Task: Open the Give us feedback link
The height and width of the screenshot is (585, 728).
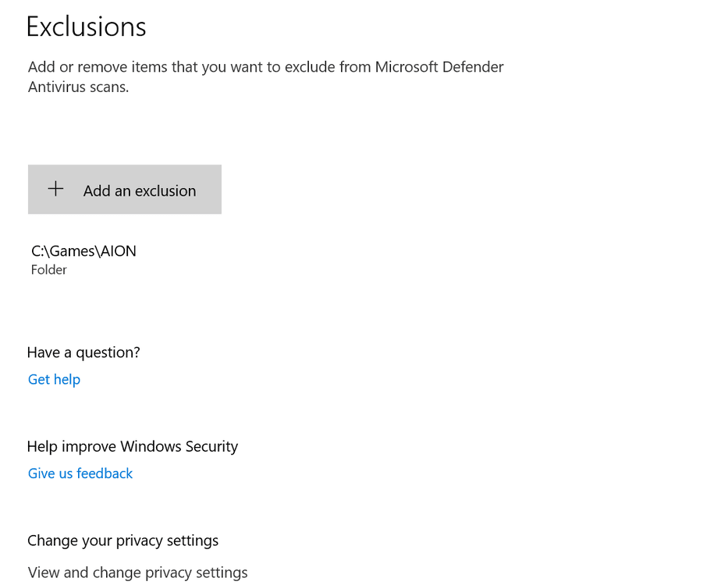Action: 80,473
